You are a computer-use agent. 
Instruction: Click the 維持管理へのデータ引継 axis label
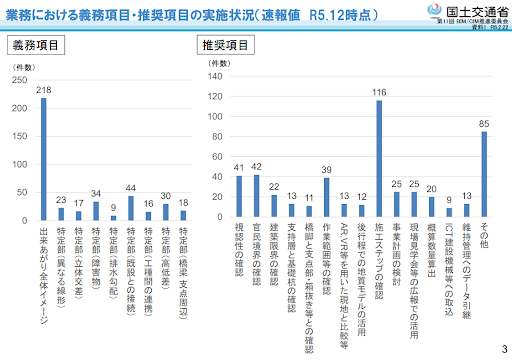[467, 271]
